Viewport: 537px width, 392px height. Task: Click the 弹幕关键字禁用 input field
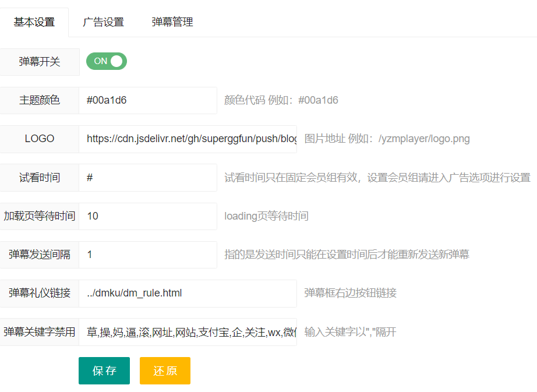(x=188, y=332)
